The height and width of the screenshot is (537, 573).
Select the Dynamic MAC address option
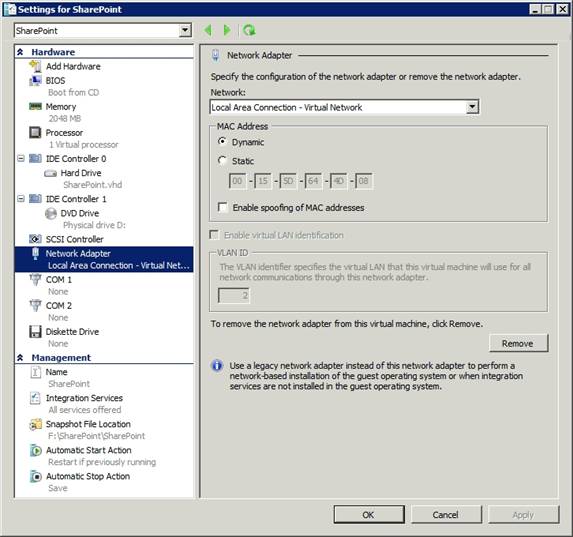coord(222,141)
